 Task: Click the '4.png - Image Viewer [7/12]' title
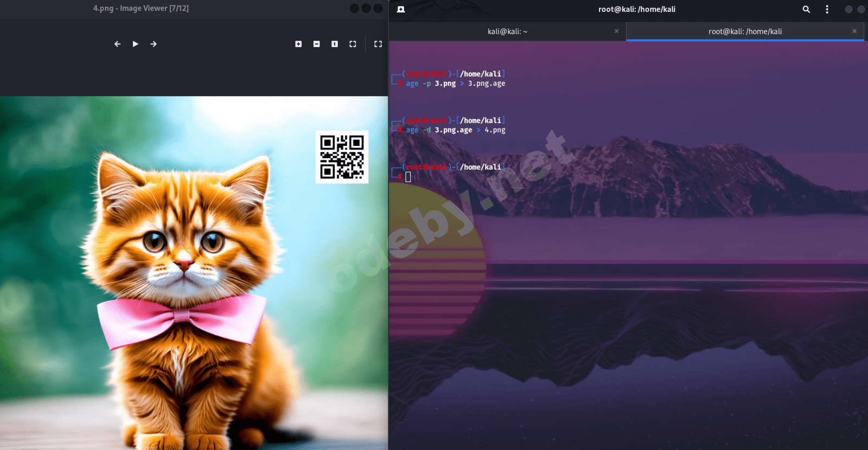click(141, 8)
